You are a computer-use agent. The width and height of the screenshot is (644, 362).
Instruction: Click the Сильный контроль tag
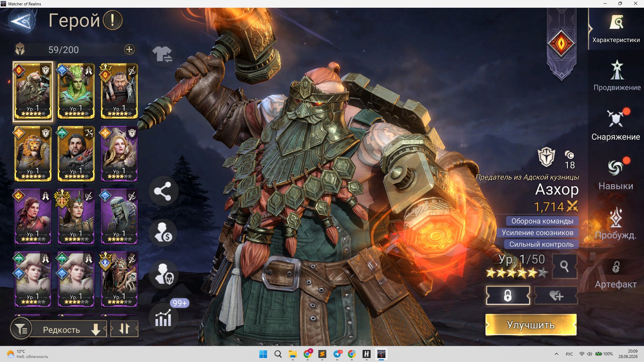pyautogui.click(x=541, y=244)
